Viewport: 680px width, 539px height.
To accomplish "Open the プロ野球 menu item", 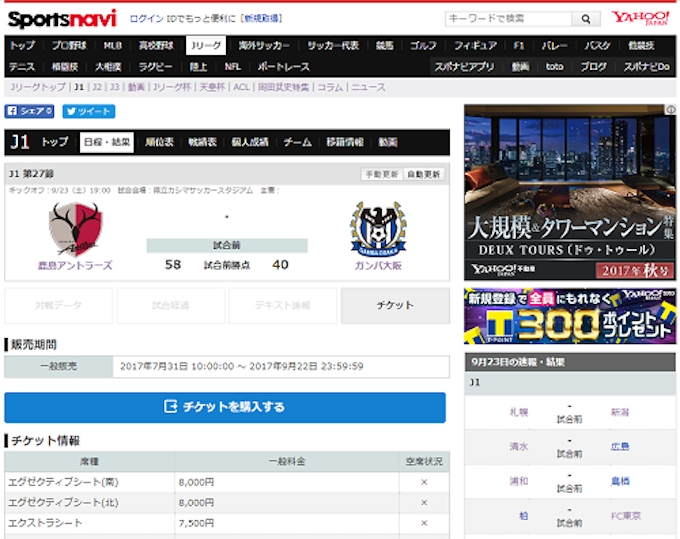I will click(69, 45).
